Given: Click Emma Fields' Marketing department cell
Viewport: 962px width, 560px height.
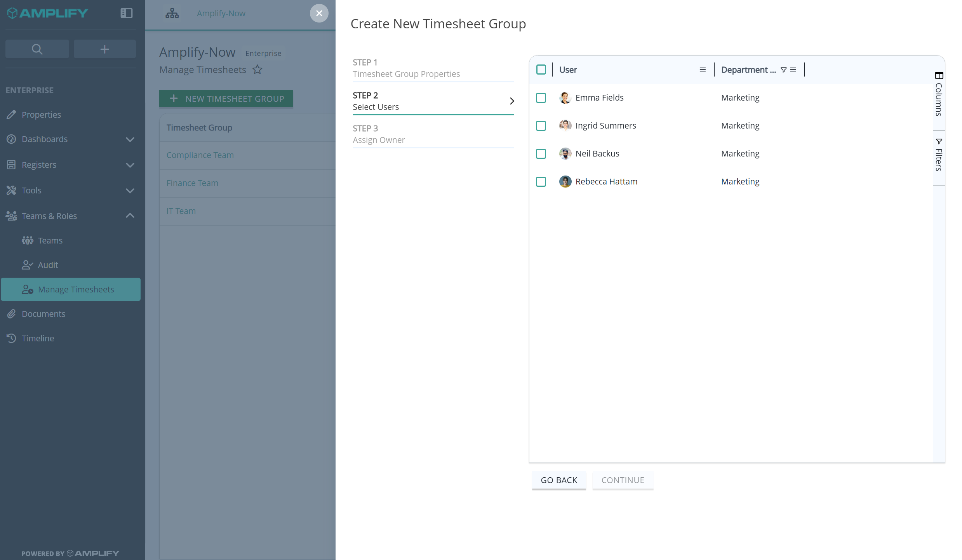Looking at the screenshot, I should [740, 98].
